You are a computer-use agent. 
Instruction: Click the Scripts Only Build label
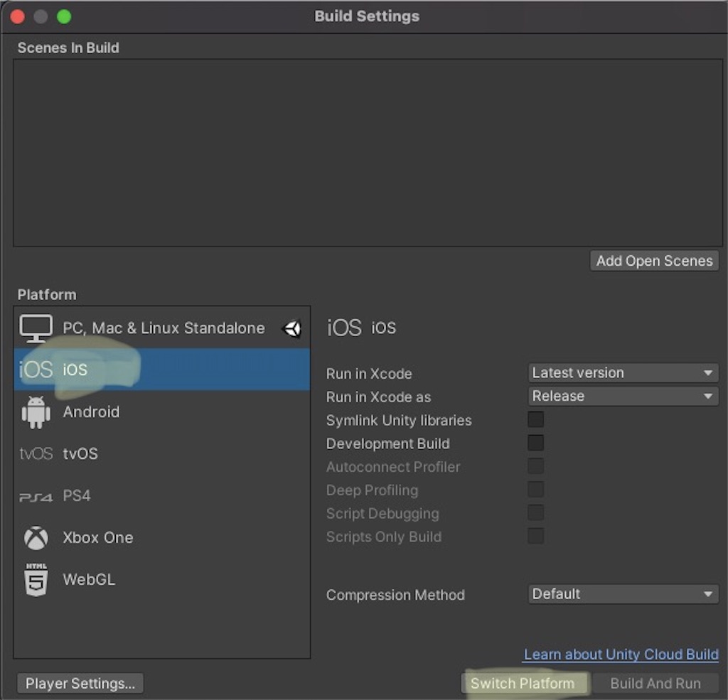pyautogui.click(x=383, y=537)
